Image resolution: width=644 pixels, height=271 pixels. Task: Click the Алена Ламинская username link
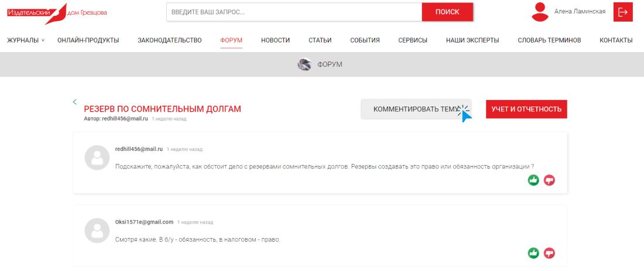click(580, 11)
